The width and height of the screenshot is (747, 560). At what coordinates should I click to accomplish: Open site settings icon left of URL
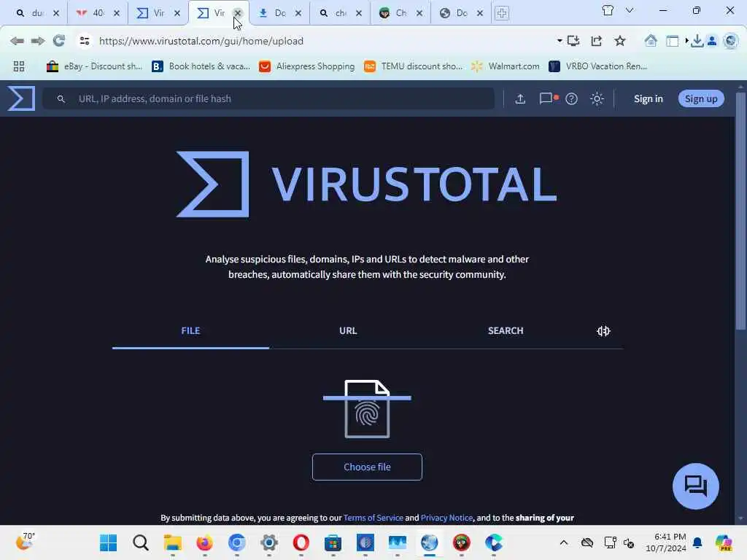point(85,41)
